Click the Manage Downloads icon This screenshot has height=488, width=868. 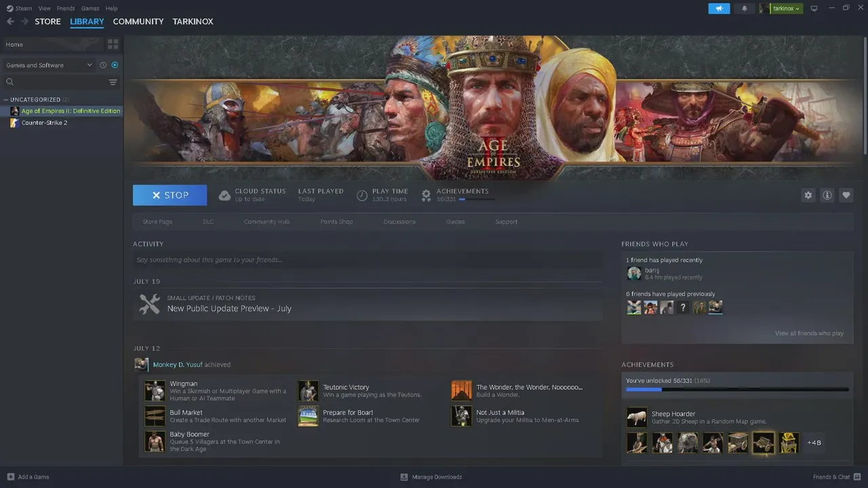[404, 476]
